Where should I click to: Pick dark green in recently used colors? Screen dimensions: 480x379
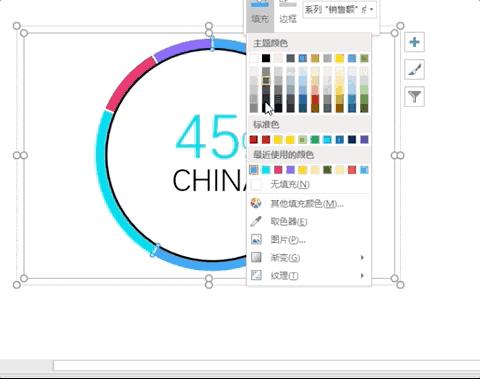pyautogui.click(x=327, y=170)
